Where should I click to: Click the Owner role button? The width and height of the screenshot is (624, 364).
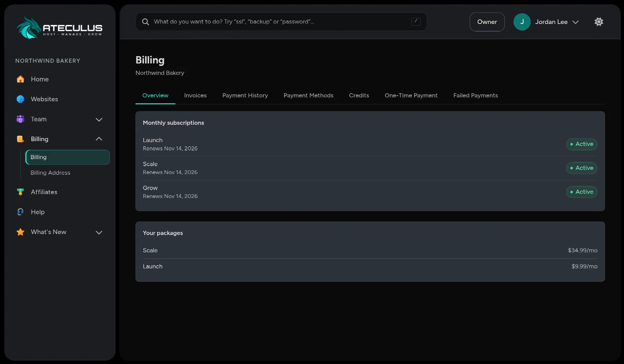click(487, 22)
